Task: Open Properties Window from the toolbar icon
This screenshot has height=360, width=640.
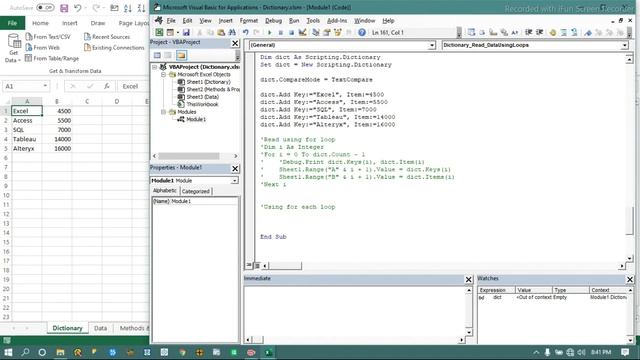Action: coord(327,33)
